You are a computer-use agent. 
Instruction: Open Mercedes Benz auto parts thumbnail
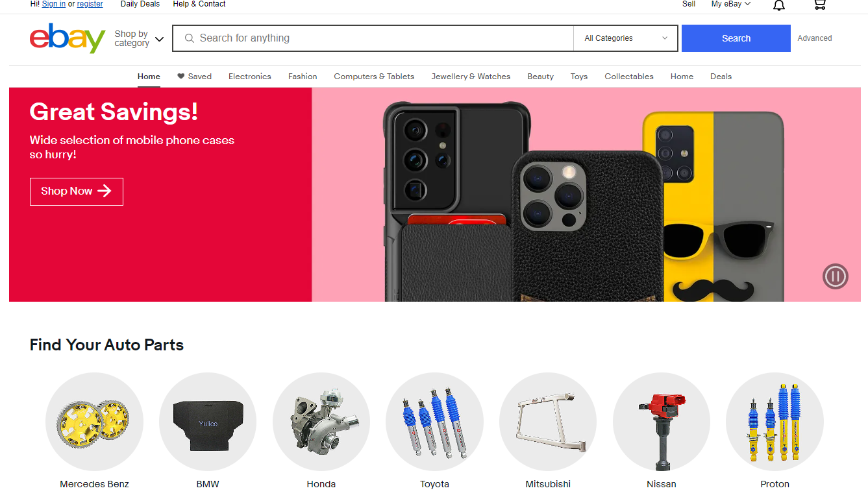[94, 421]
